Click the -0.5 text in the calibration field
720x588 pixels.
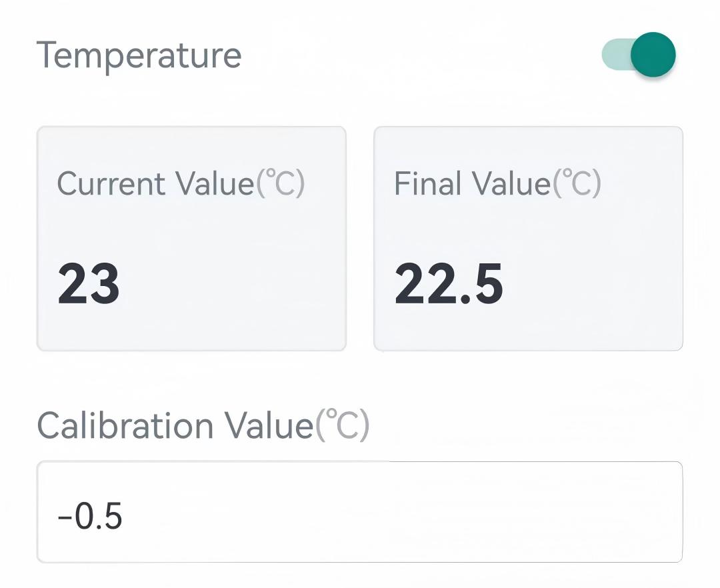tap(90, 517)
